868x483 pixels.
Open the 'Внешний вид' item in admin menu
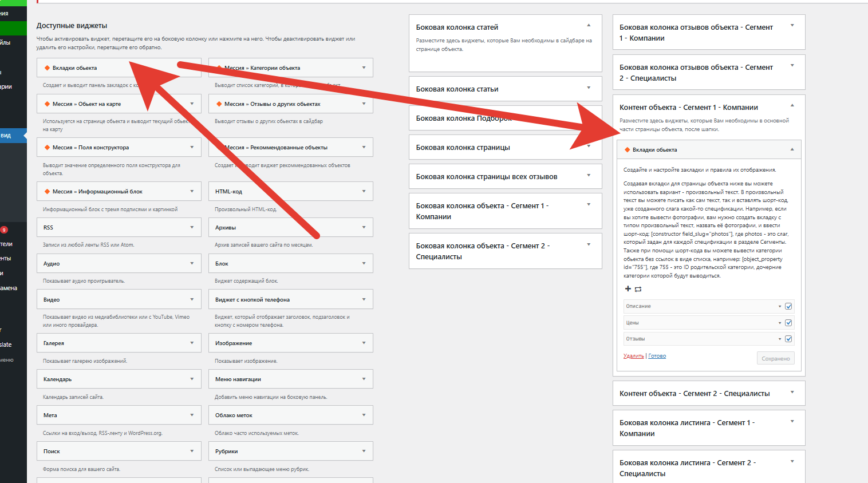click(7, 136)
